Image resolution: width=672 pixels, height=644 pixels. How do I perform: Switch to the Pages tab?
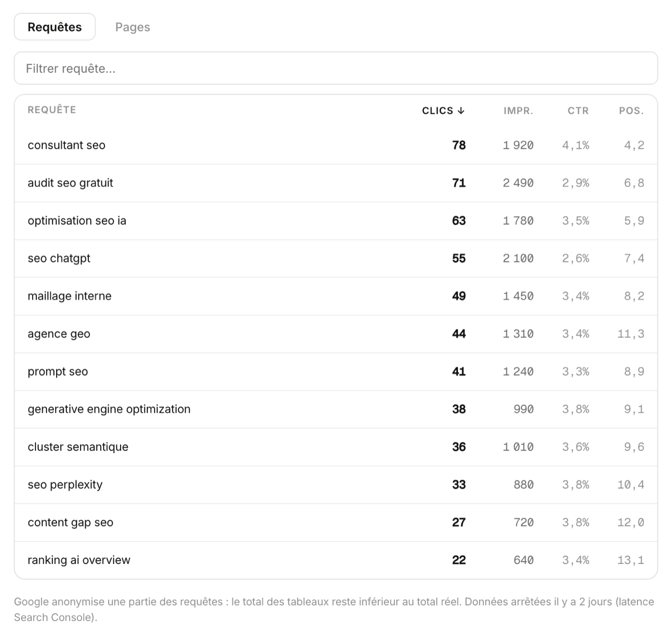[x=132, y=27]
